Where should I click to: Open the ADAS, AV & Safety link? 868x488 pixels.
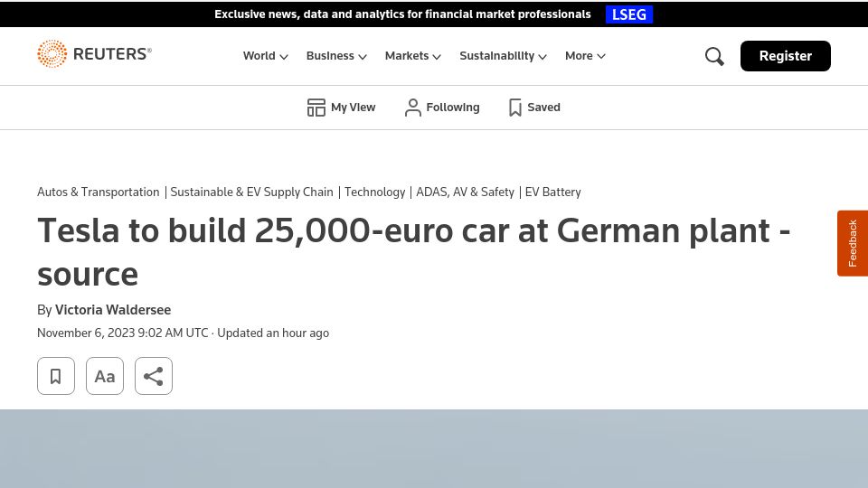465,192
